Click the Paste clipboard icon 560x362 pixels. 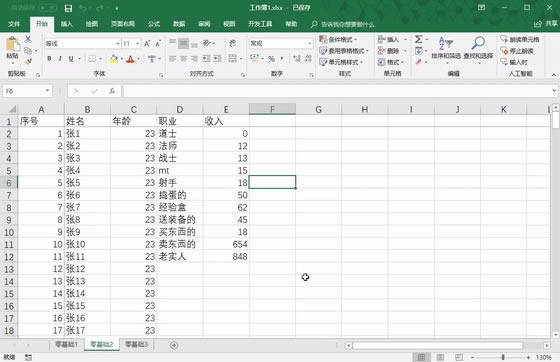coord(12,45)
